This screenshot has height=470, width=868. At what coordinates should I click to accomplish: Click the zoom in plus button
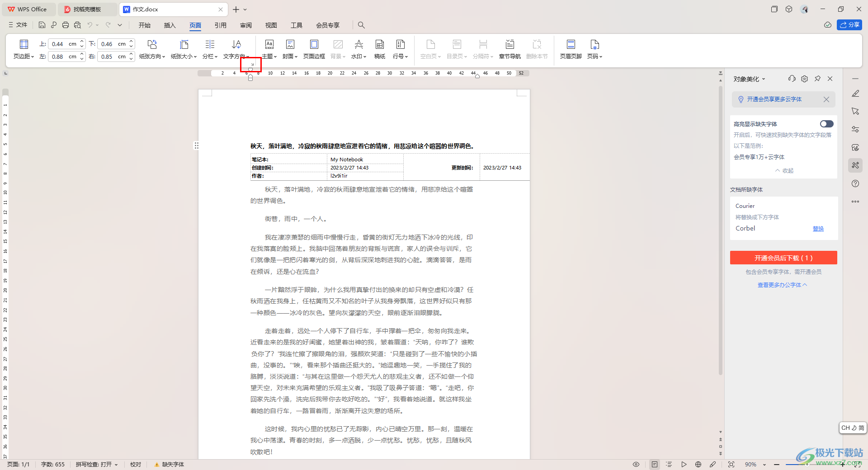842,464
